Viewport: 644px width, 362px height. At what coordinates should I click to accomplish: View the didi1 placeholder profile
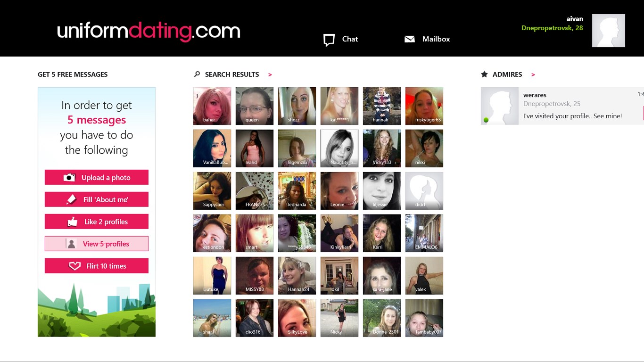pyautogui.click(x=424, y=191)
